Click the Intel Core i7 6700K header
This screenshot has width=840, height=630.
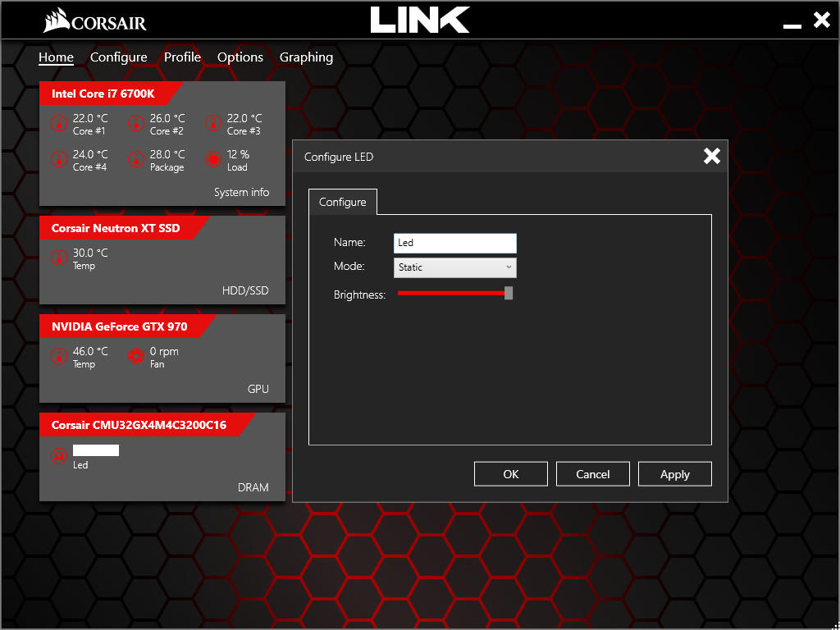pyautogui.click(x=103, y=94)
